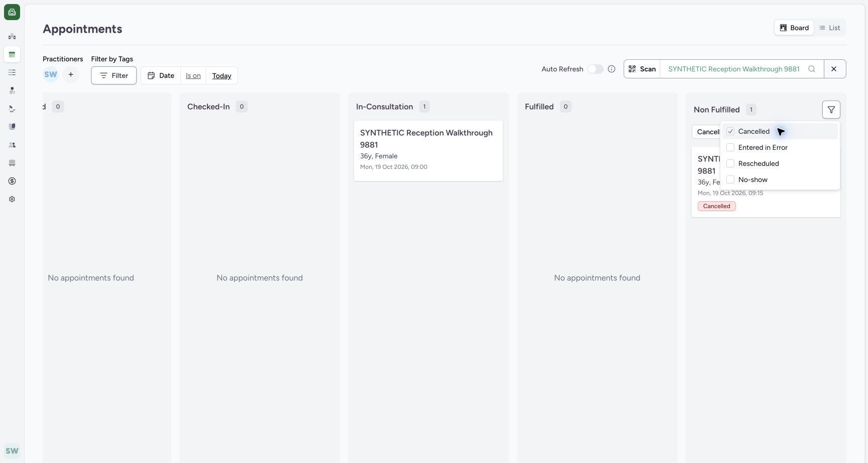Open the patient person sidebar icon
This screenshot has width=868, height=463.
point(12,90)
